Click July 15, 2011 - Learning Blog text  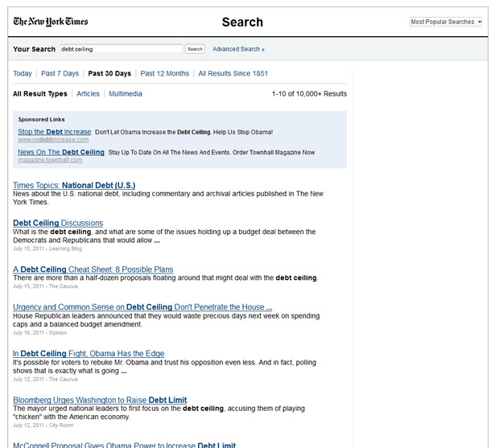[x=47, y=249]
